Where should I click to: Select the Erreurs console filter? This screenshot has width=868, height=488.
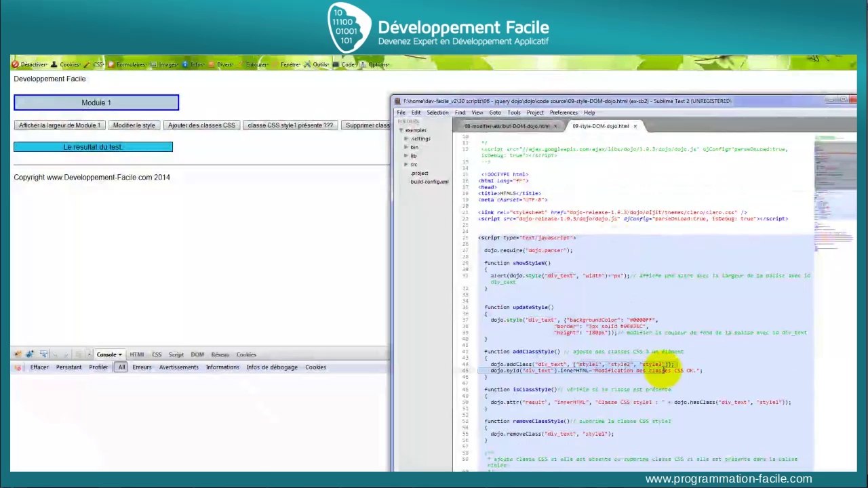pos(142,367)
